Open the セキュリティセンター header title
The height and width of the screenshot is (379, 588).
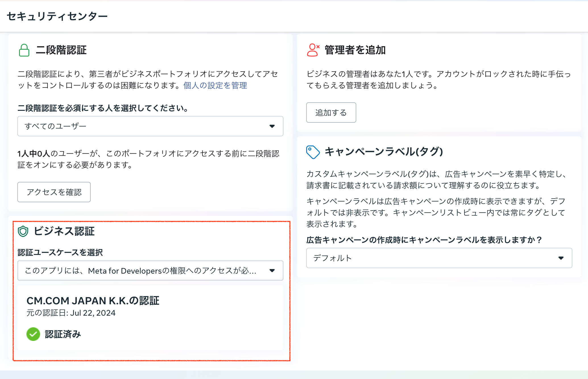pyautogui.click(x=57, y=16)
